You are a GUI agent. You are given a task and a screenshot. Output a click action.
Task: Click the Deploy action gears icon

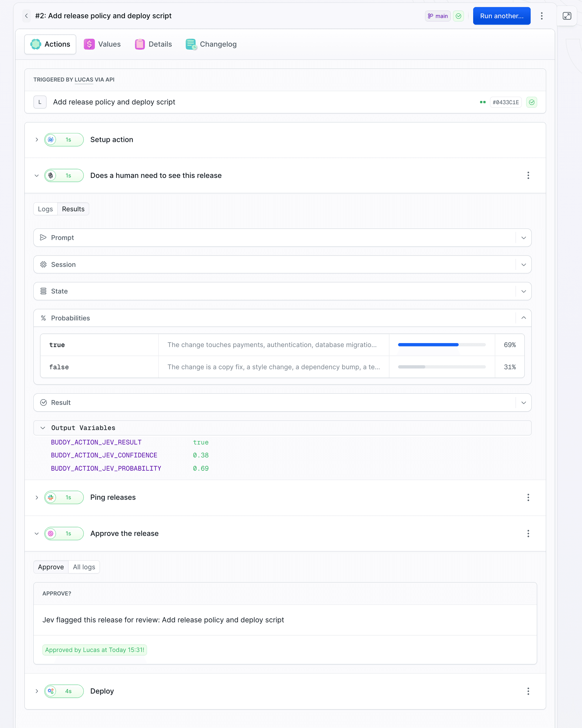coord(51,691)
